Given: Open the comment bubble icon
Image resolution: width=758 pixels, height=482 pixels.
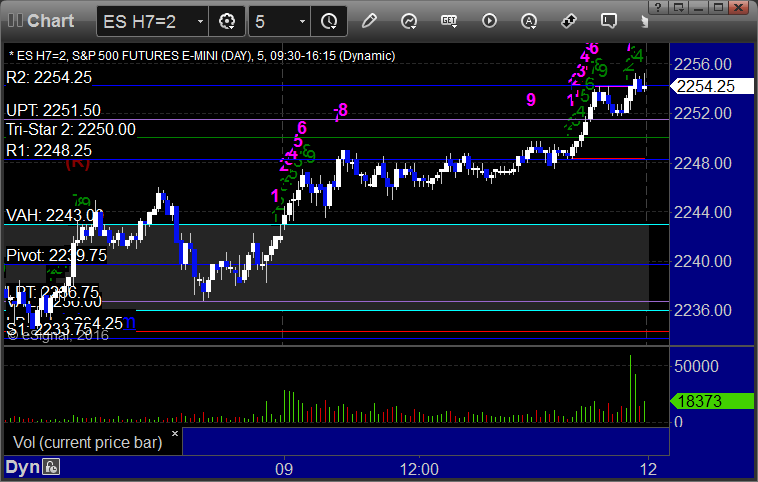Looking at the screenshot, I should pos(609,21).
